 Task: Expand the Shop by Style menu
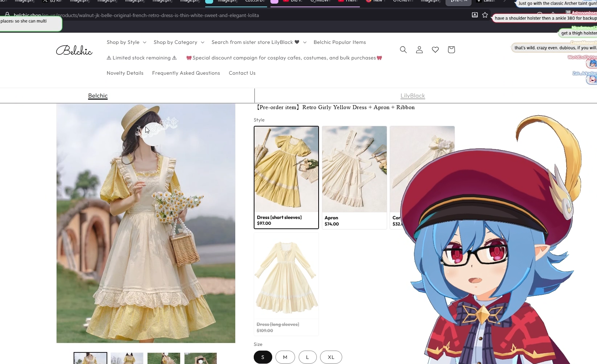click(127, 42)
